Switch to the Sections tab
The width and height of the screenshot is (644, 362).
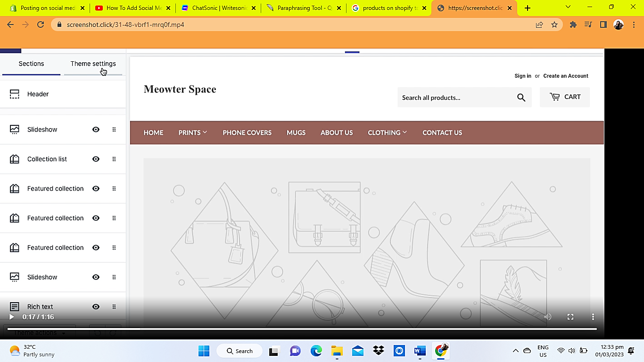[x=31, y=64]
